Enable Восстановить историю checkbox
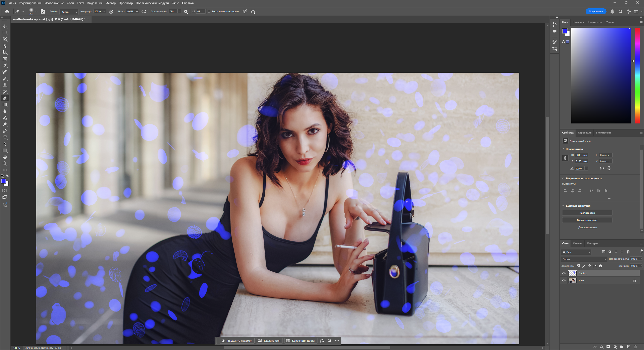 click(x=209, y=11)
